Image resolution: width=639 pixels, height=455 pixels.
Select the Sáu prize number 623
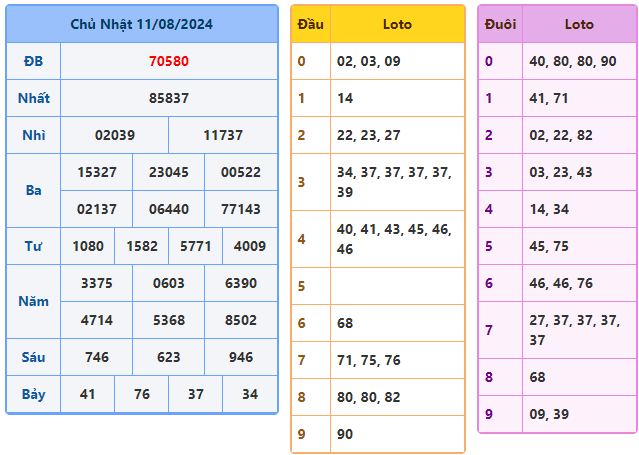click(x=168, y=357)
